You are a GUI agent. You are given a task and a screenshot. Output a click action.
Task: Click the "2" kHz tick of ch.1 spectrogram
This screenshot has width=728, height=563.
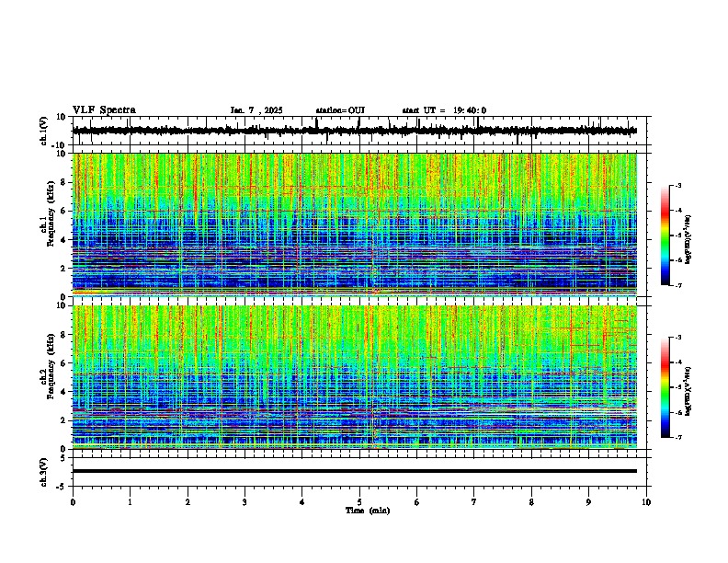coord(64,269)
